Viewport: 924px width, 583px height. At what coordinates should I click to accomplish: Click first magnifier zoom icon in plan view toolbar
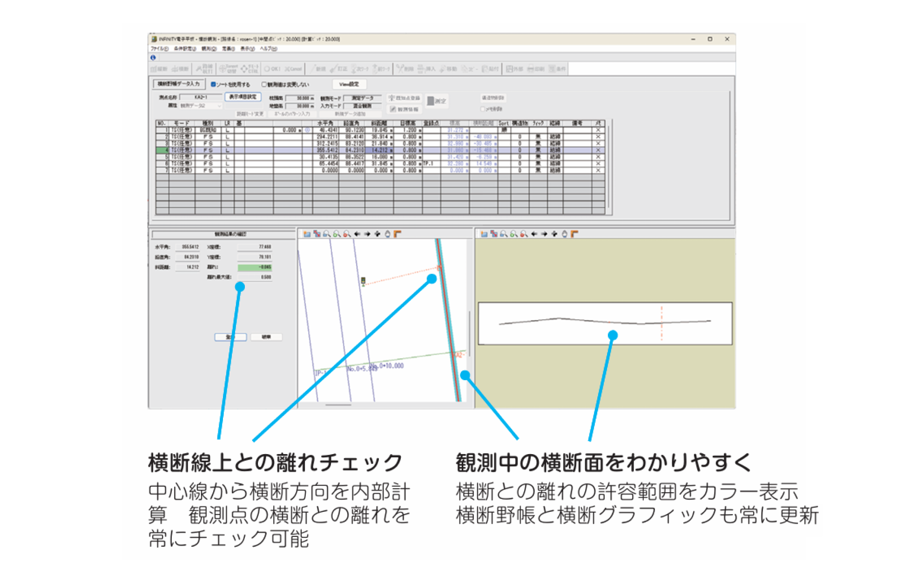[x=327, y=234]
